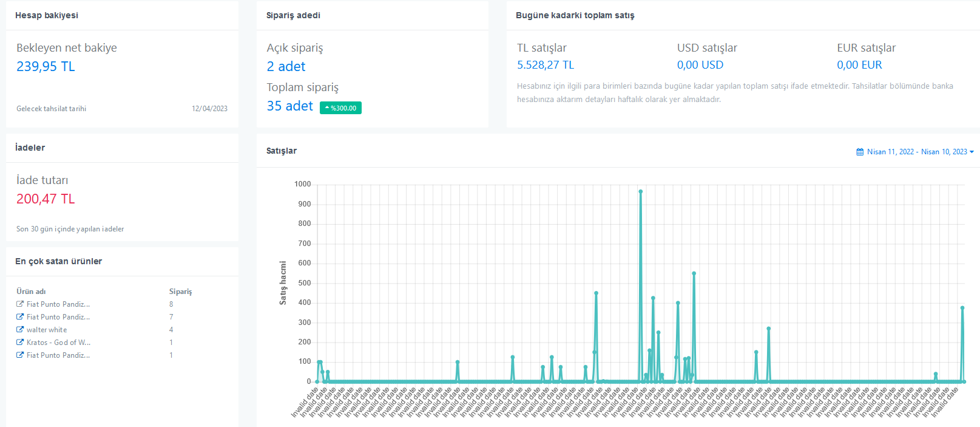
Task: Click the up-arrow in the %300.00 badge
Action: tap(327, 108)
